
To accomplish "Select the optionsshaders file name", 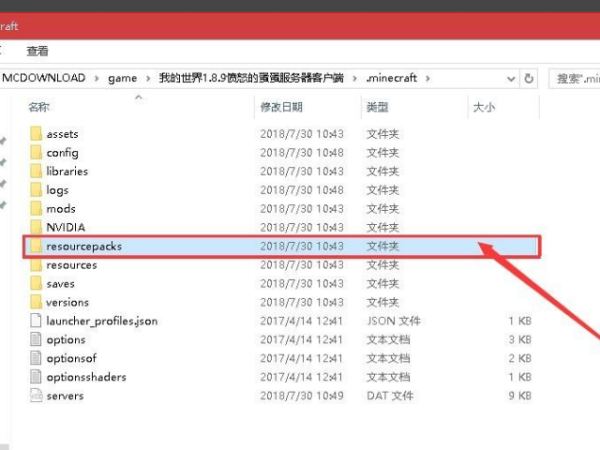I will pos(86,377).
